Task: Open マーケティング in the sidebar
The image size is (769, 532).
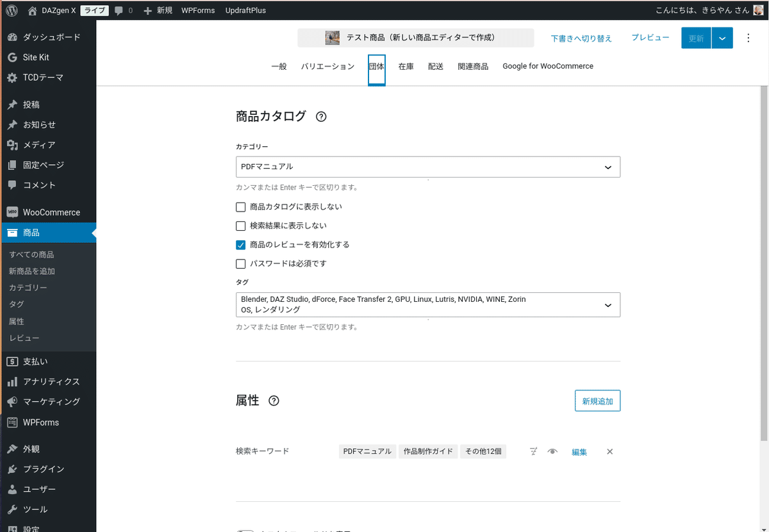Action: pyautogui.click(x=48, y=401)
